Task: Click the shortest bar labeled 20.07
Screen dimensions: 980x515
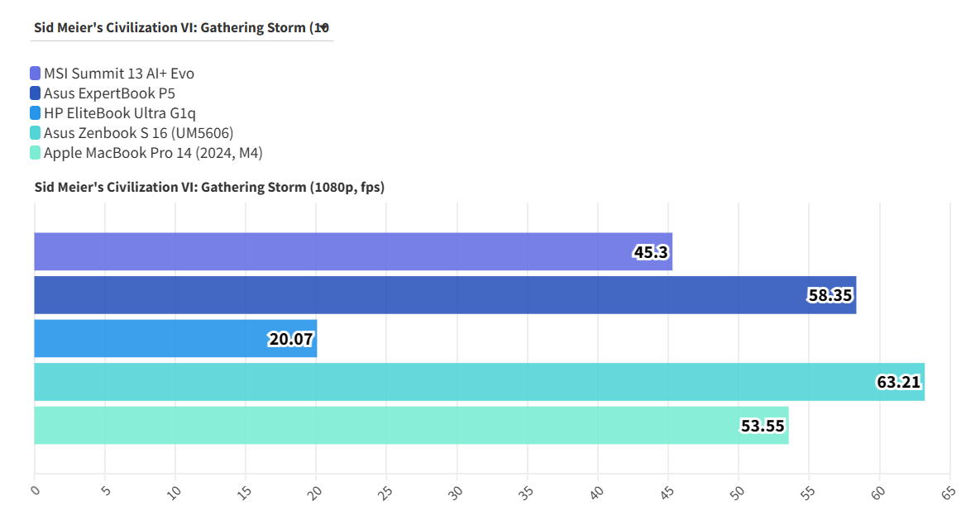Action: point(175,338)
